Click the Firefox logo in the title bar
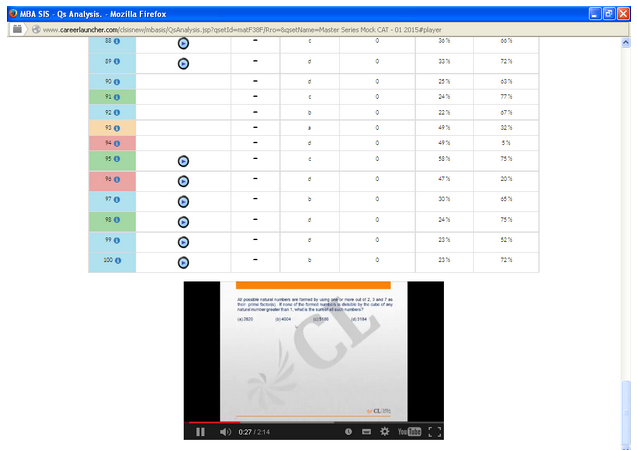This screenshot has height=450, width=637. coord(13,13)
